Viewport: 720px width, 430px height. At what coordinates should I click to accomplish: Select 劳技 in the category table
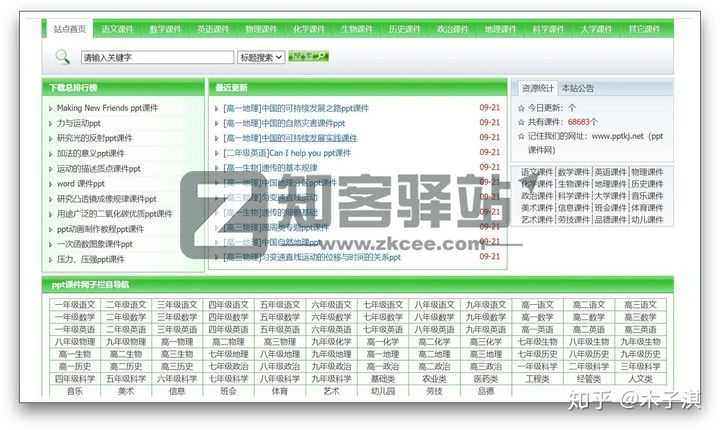coord(434,391)
